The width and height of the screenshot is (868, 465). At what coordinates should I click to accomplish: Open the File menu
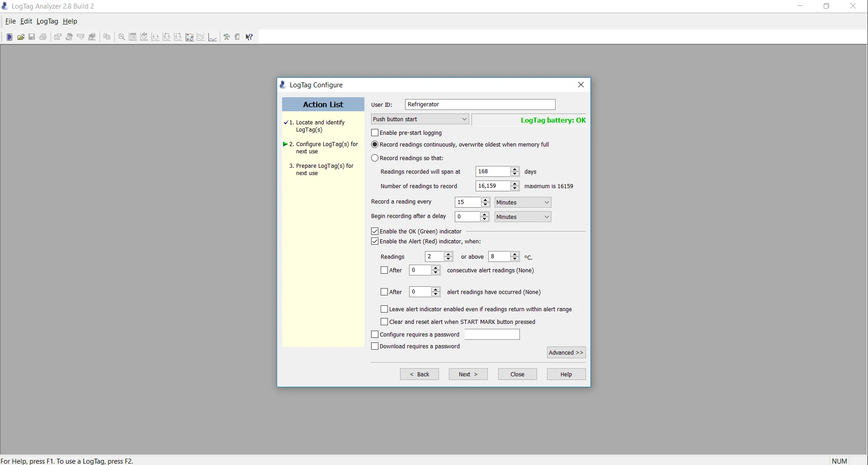[x=10, y=21]
